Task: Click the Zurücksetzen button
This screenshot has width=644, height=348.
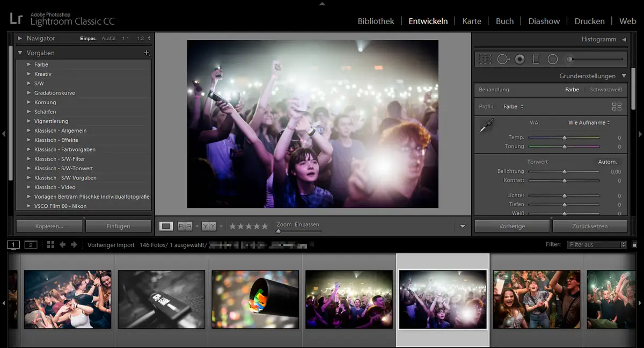Action: tap(590, 226)
